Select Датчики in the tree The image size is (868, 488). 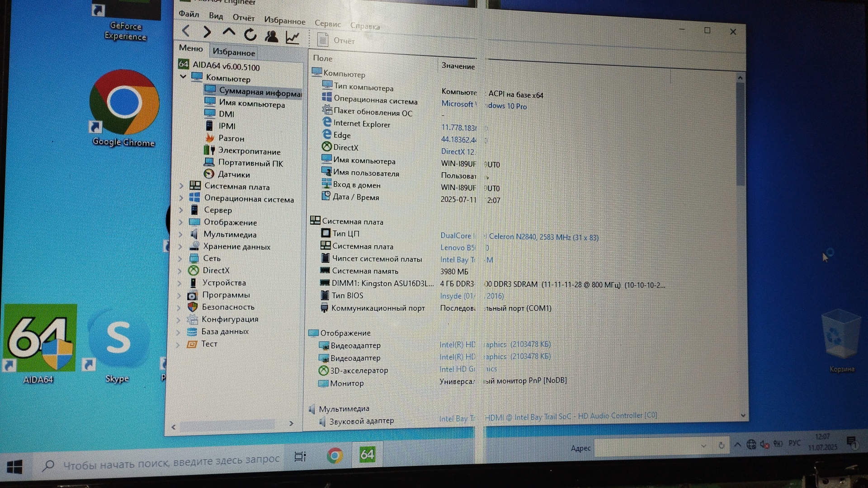pyautogui.click(x=233, y=174)
